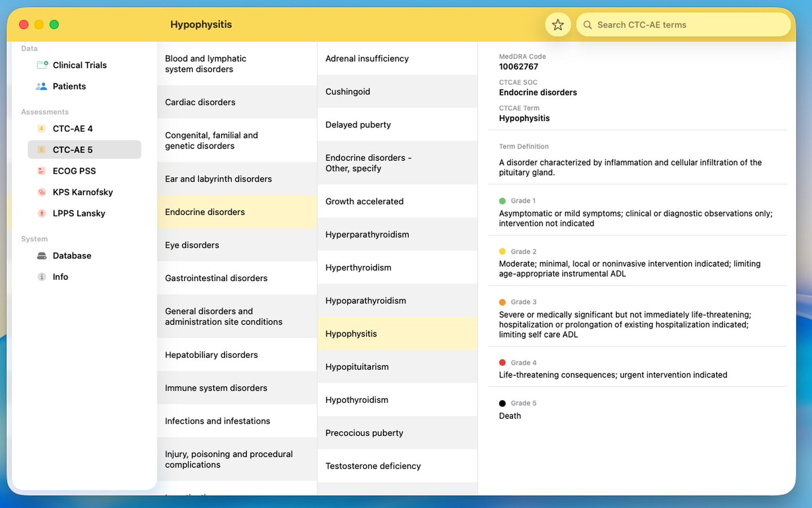Open LPPS Lansky assessment
Viewport: 812px width, 508px height.
(85, 213)
